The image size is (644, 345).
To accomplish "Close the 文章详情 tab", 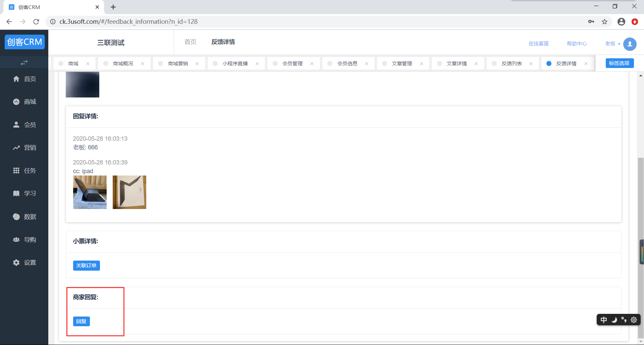I will (476, 64).
